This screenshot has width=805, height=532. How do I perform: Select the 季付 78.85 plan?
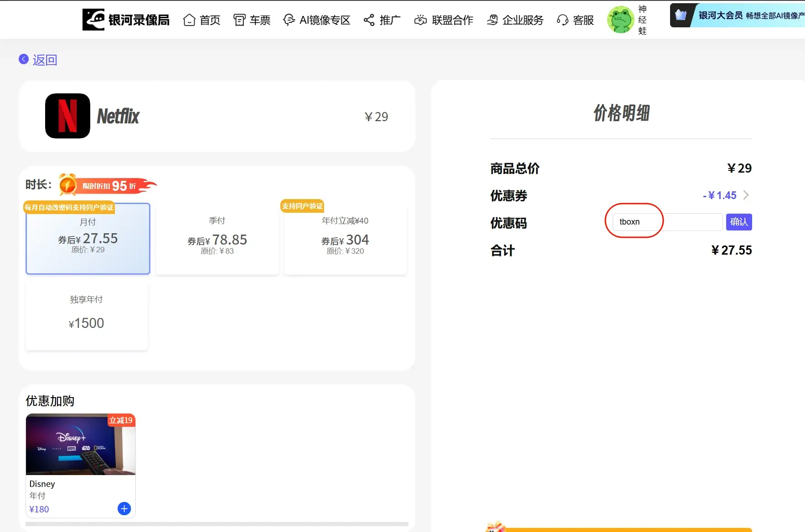tap(217, 238)
